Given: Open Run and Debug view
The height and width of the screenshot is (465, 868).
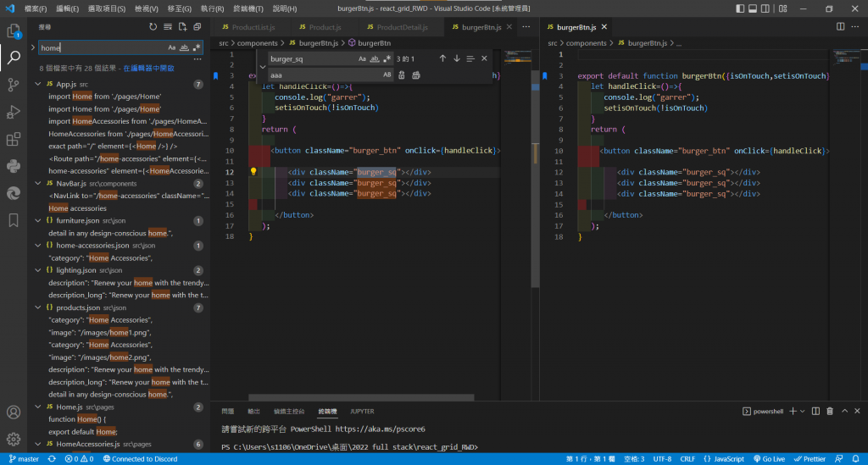Looking at the screenshot, I should pos(14,112).
